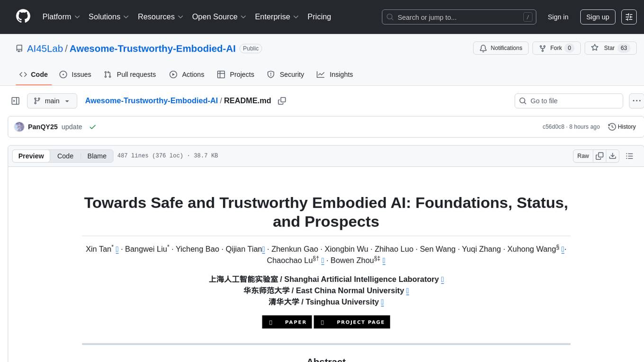The image size is (644, 362).
Task: Switch to Code view
Action: [x=65, y=156]
